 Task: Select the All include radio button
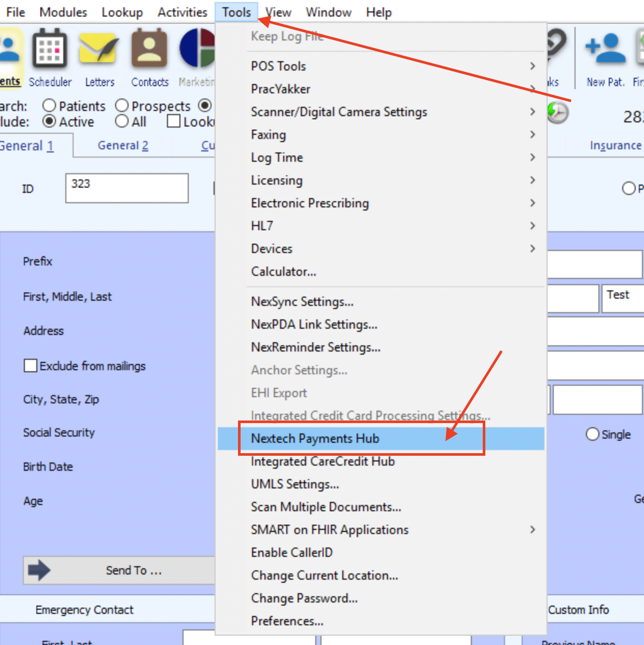(122, 121)
